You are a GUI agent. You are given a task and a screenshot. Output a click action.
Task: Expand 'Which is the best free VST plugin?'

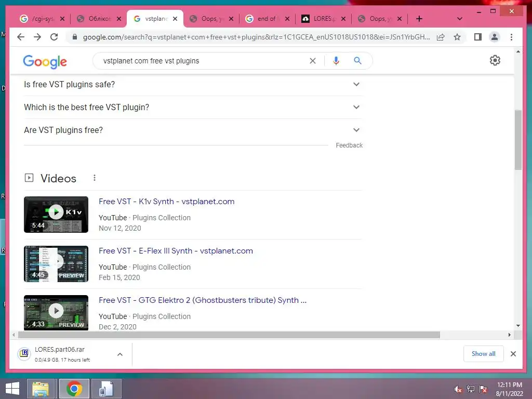click(x=193, y=107)
